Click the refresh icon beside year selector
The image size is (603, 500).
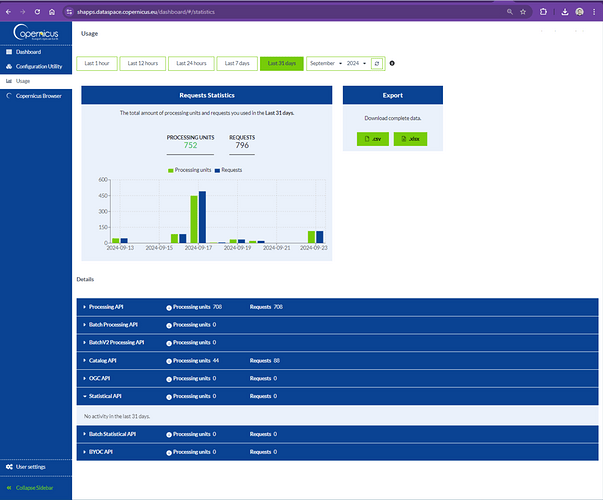click(377, 63)
